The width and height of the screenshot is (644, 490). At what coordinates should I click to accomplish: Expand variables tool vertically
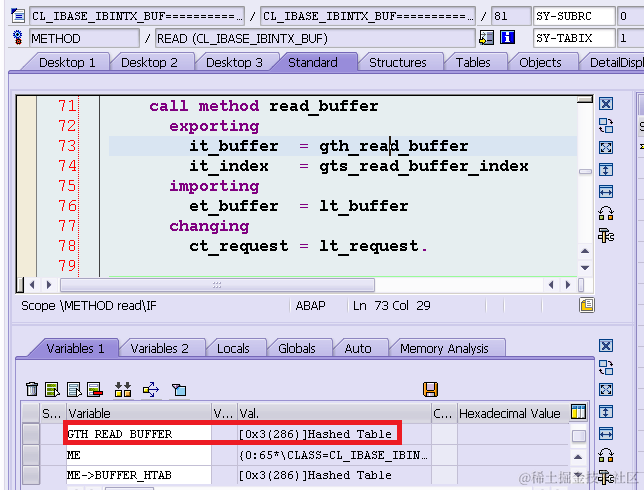pos(606,412)
